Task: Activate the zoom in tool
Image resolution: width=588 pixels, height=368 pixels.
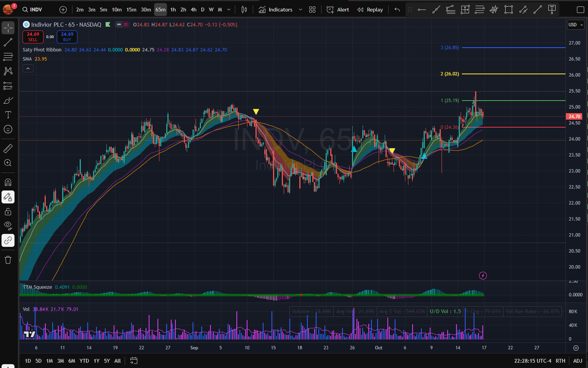Action: click(x=8, y=163)
